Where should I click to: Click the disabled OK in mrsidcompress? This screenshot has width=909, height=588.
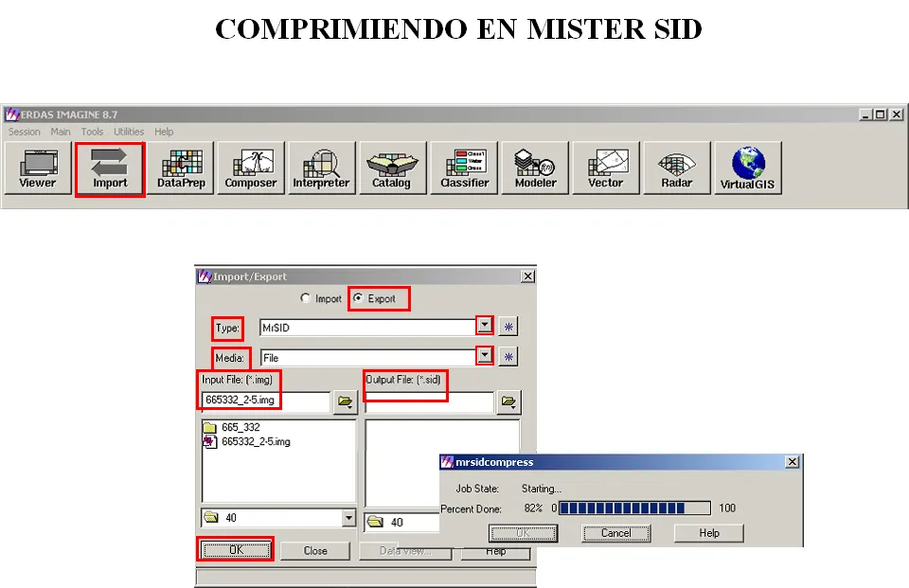click(523, 533)
